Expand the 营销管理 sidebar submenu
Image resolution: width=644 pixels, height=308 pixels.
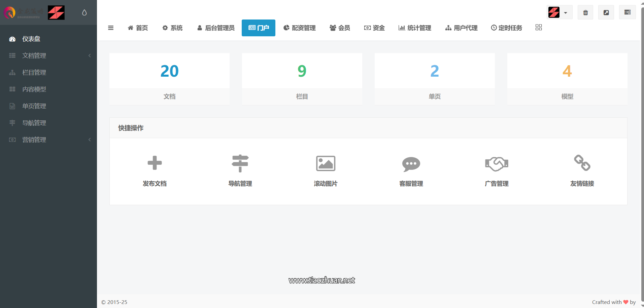click(34, 140)
